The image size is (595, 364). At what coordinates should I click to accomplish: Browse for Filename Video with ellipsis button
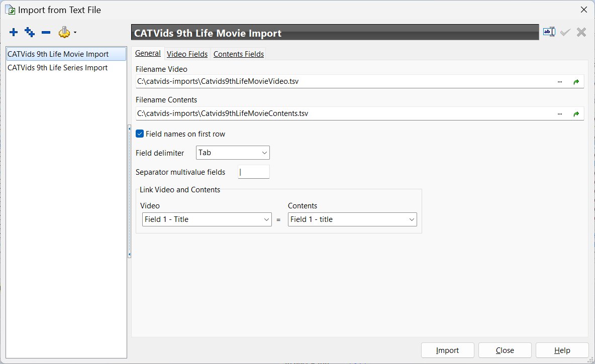(560, 82)
